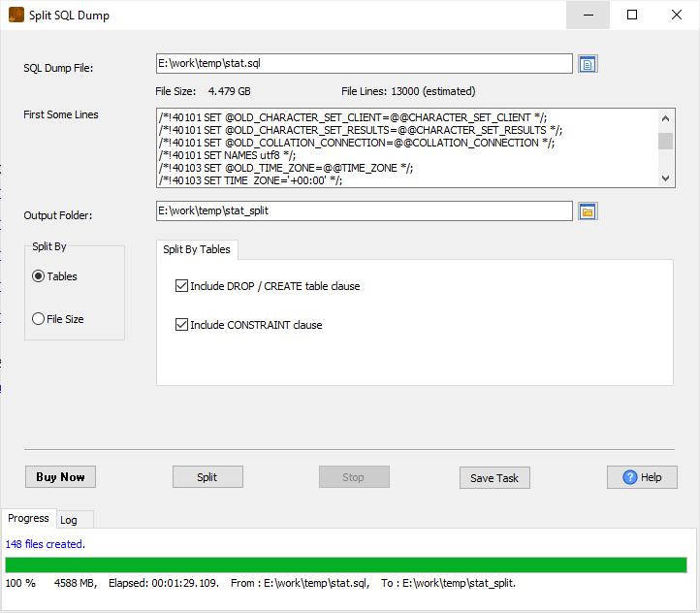700x613 pixels.
Task: Click the Output Folder path field
Action: pyautogui.click(x=364, y=210)
